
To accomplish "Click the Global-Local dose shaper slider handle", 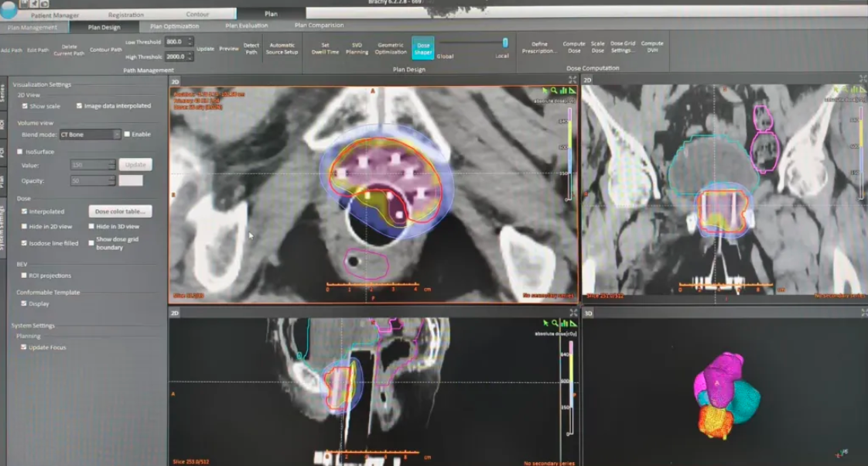I will (505, 42).
